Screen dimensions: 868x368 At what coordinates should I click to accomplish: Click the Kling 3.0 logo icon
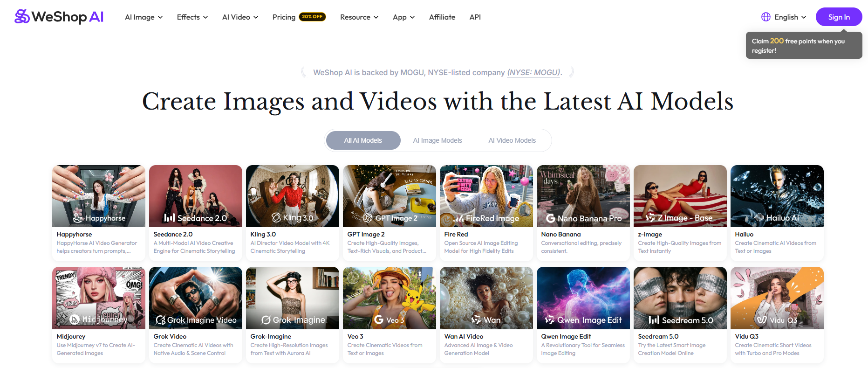click(276, 218)
